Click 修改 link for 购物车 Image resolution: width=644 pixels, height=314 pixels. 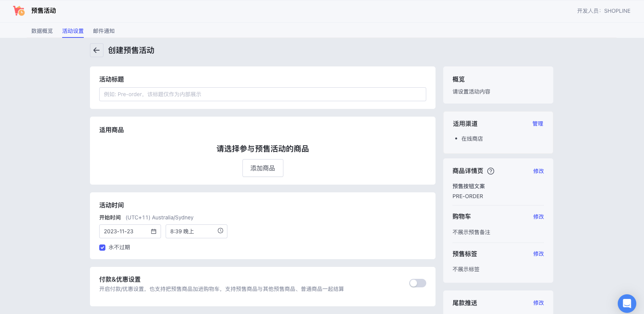coord(538,217)
